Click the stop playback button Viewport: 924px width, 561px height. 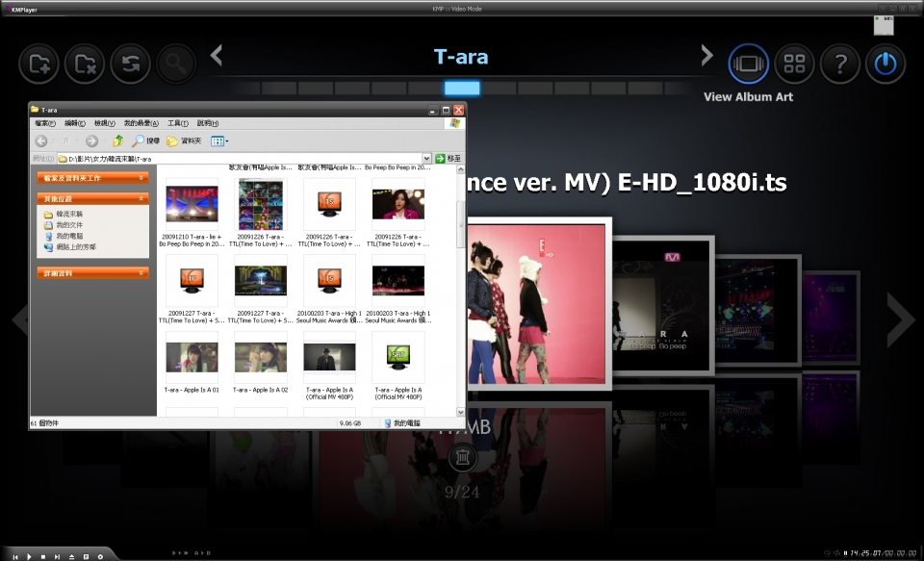[43, 556]
